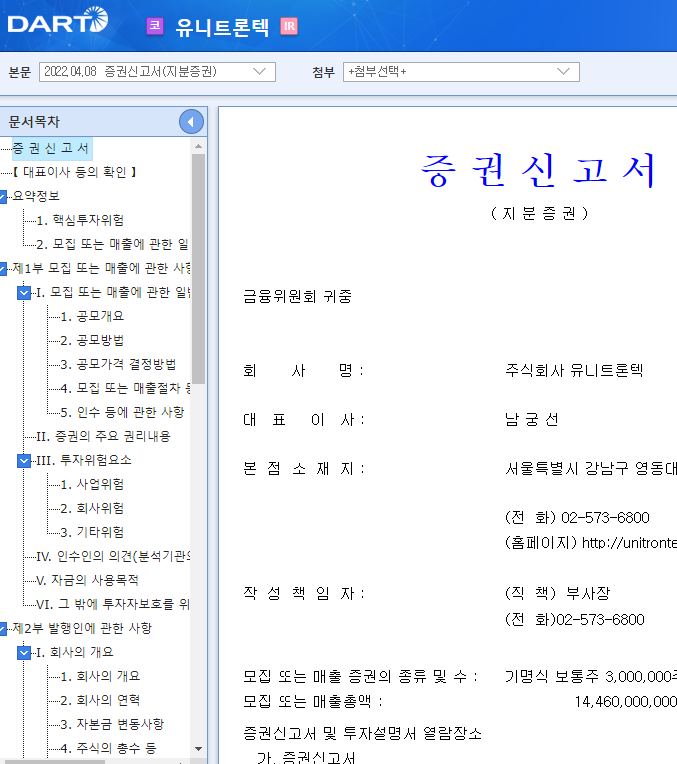Click the purple 코 market badge icon
677x764 pixels.
155,26
